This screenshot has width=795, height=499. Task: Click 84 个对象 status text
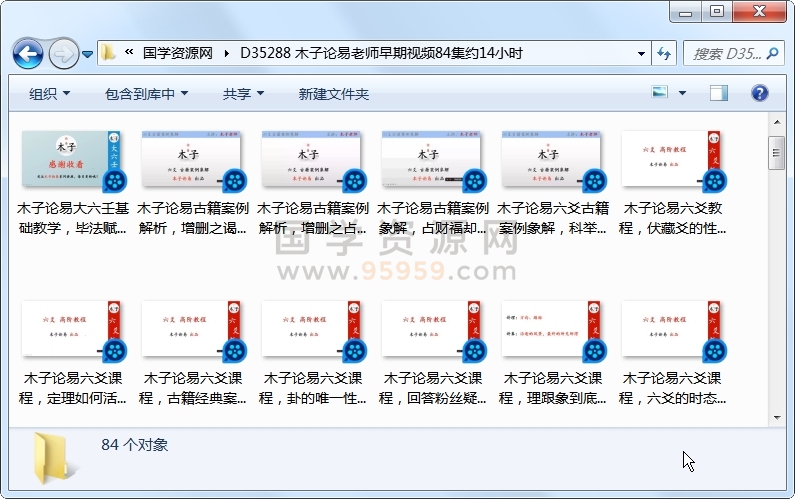point(134,445)
